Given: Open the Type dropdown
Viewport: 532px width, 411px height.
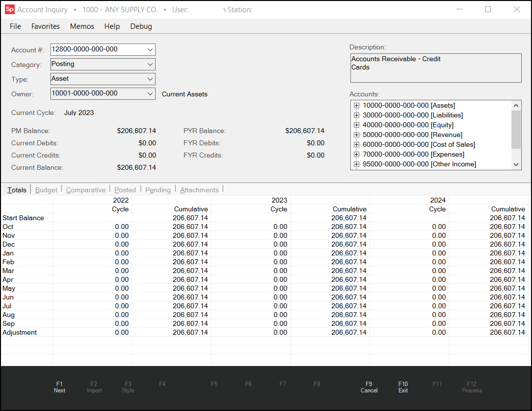Looking at the screenshot, I should coord(150,79).
